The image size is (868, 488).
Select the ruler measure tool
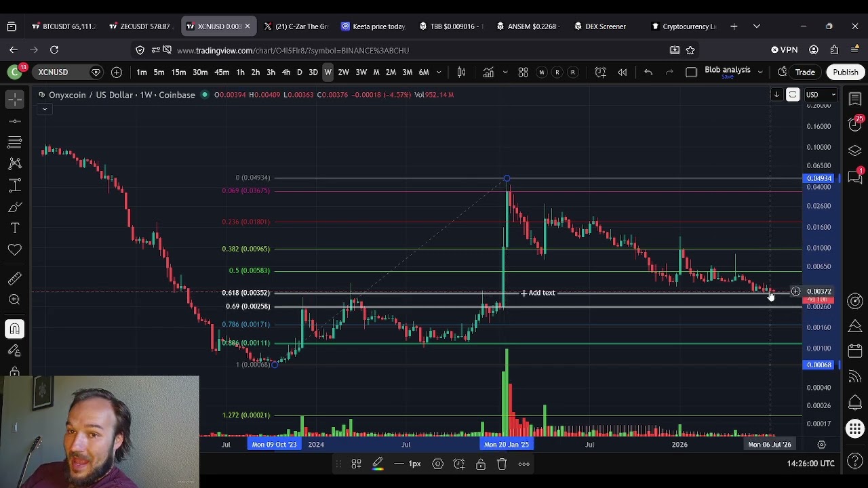(14, 279)
